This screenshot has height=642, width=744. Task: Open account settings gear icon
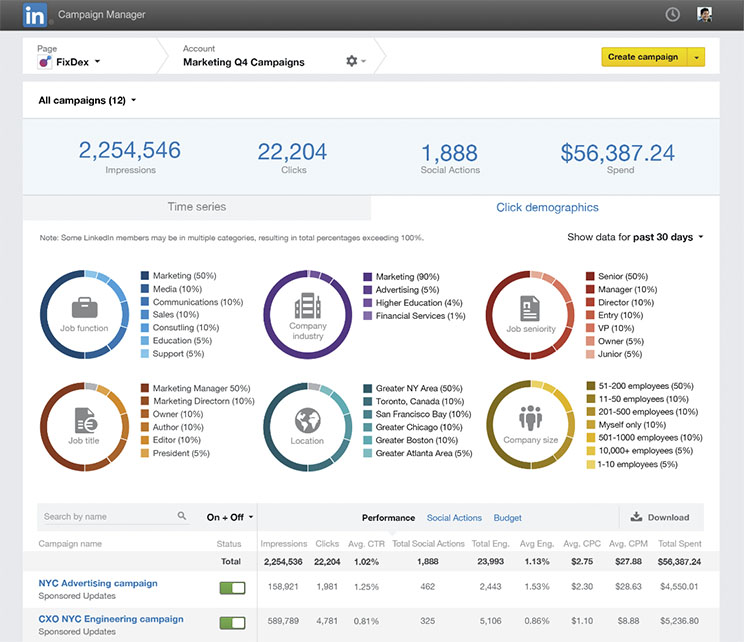[352, 61]
